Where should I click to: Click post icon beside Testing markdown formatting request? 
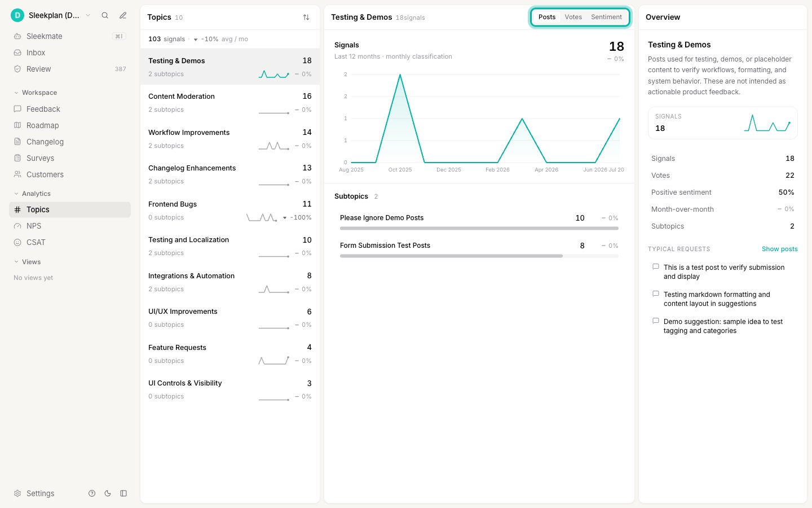655,294
